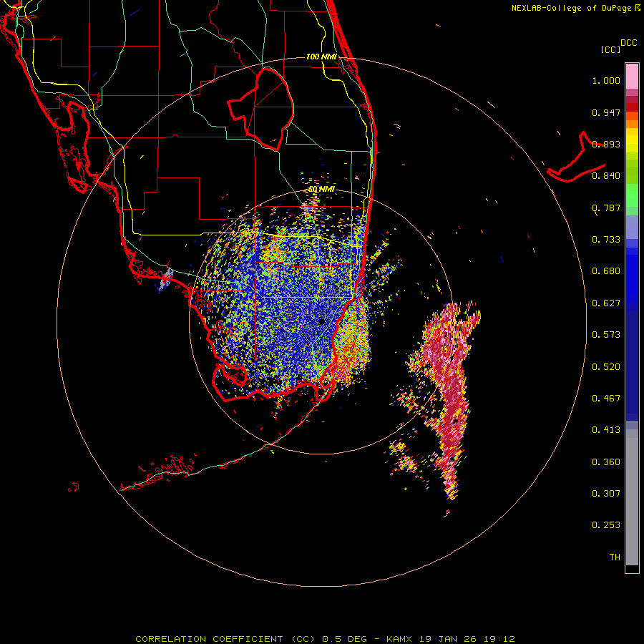The image size is (644, 644).
Task: Select the 0.307 scale value
Action: [606, 494]
